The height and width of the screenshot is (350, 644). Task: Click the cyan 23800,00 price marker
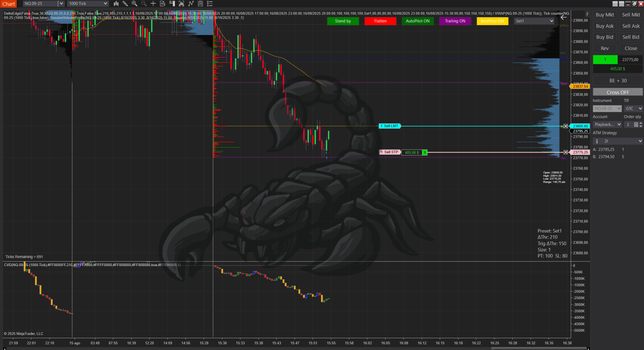(x=580, y=126)
